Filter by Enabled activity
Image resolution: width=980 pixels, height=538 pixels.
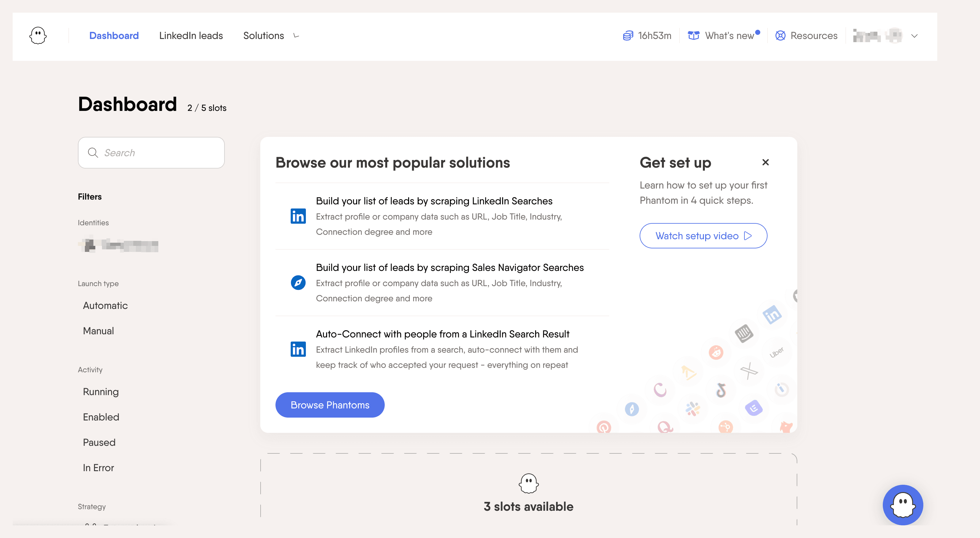point(101,417)
